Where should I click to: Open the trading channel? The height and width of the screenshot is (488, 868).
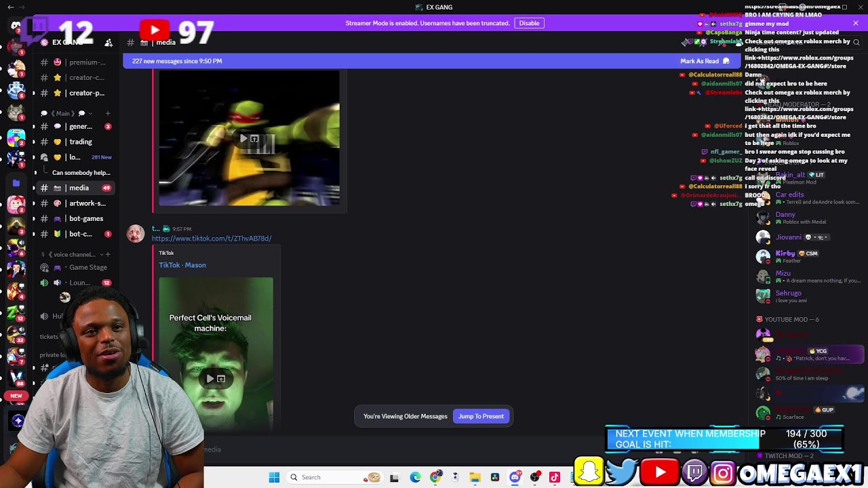click(76, 142)
